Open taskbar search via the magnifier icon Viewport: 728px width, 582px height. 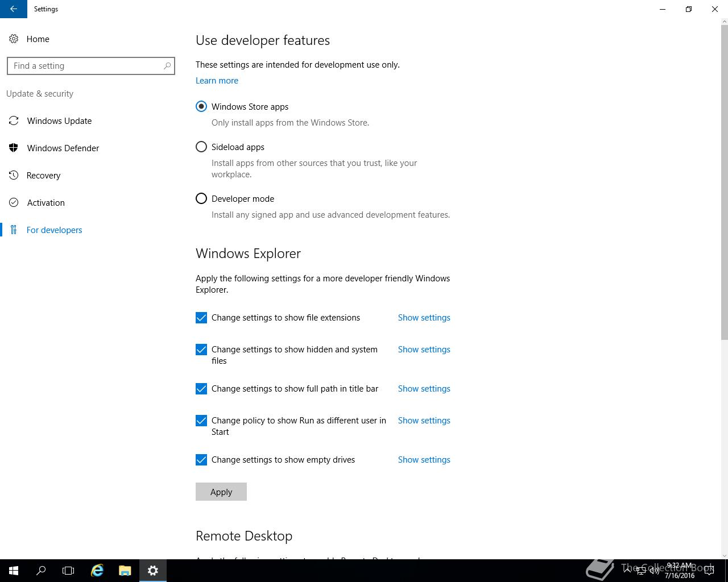(x=41, y=571)
